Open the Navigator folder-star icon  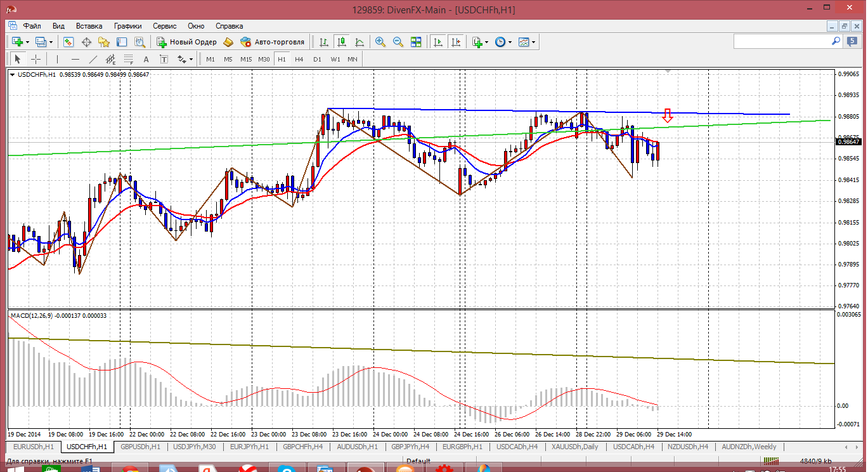coord(104,42)
